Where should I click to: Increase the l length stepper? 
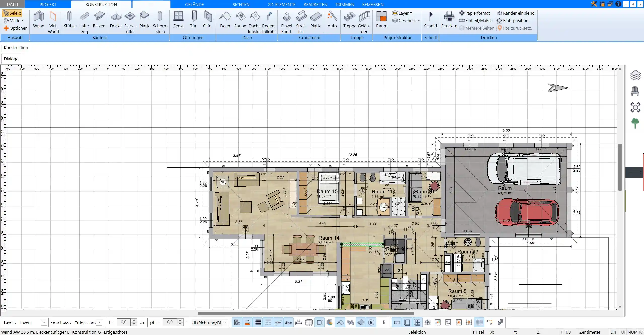point(134,321)
